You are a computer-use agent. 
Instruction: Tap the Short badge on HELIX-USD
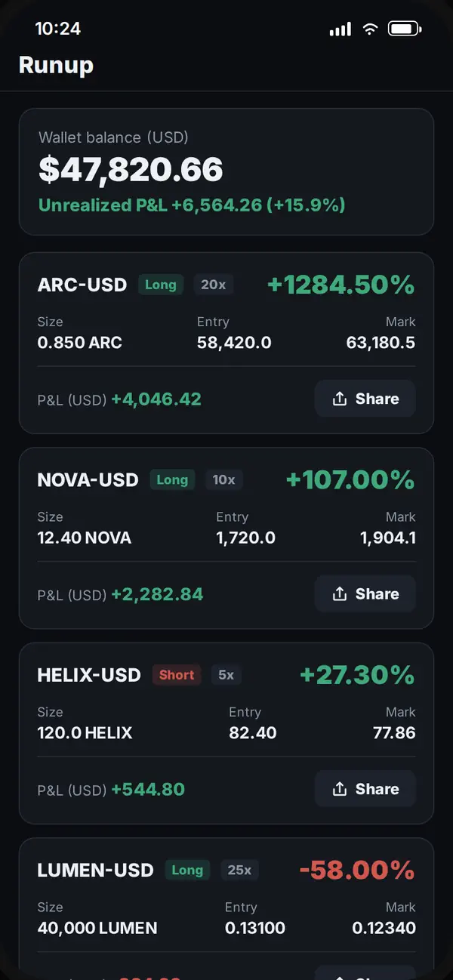(x=177, y=675)
